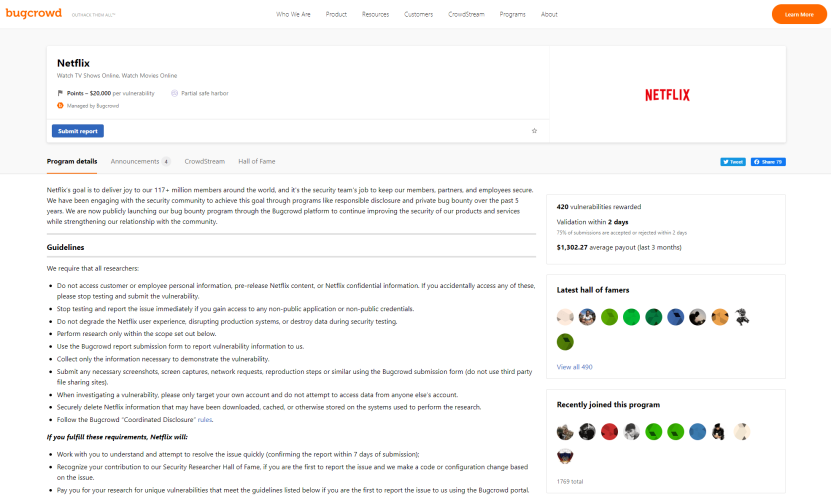Click first hall of famer avatar
Viewport: 831px width, 500px height.
pos(565,317)
